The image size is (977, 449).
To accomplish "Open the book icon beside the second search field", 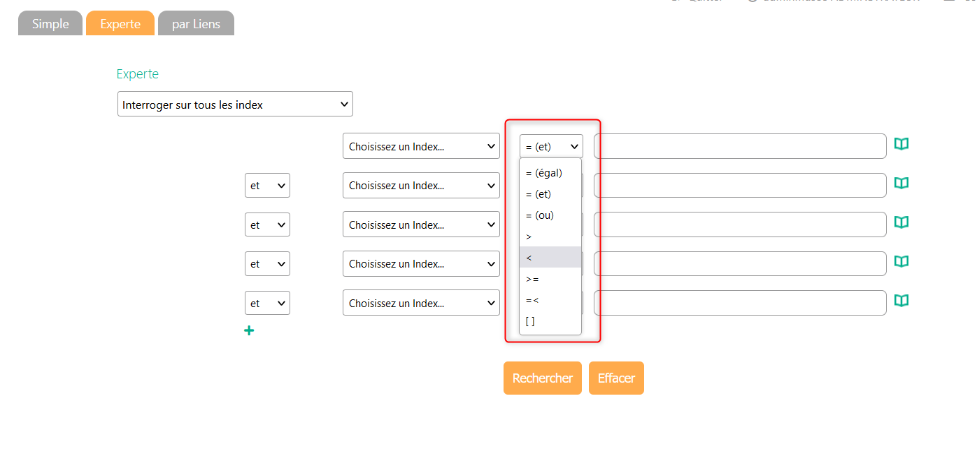I will pos(901,184).
